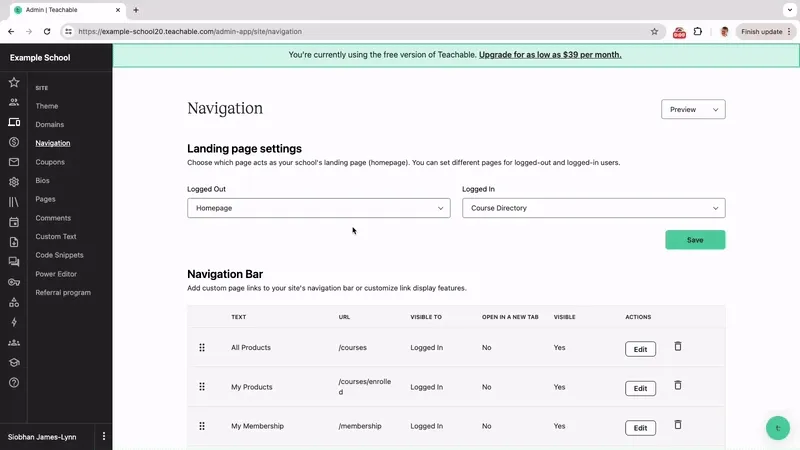
Task: Click the Example School title
Action: click(x=40, y=58)
